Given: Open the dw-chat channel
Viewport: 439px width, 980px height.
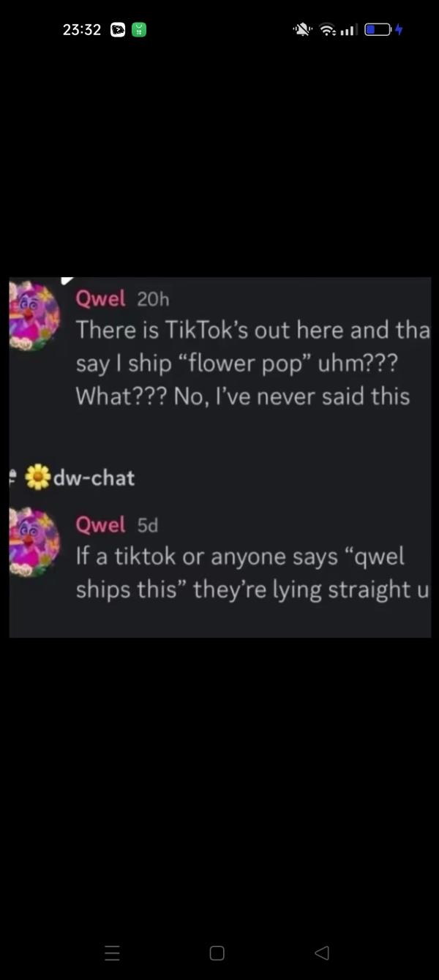Looking at the screenshot, I should [94, 478].
